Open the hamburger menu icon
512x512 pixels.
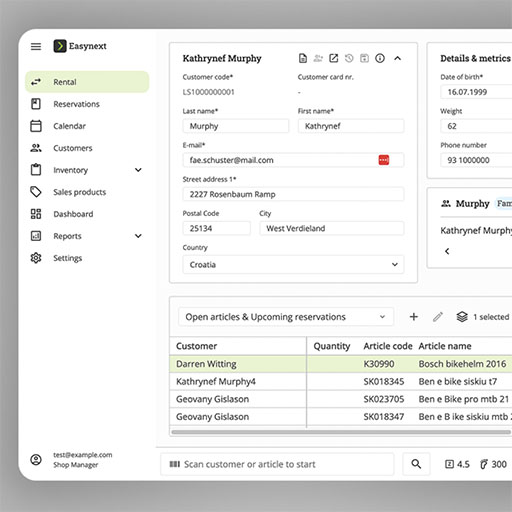(x=36, y=46)
